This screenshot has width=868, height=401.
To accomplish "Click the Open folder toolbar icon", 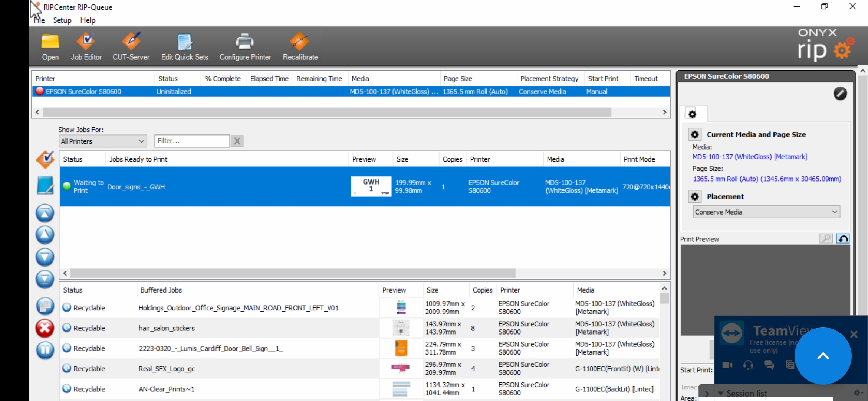I will click(50, 47).
